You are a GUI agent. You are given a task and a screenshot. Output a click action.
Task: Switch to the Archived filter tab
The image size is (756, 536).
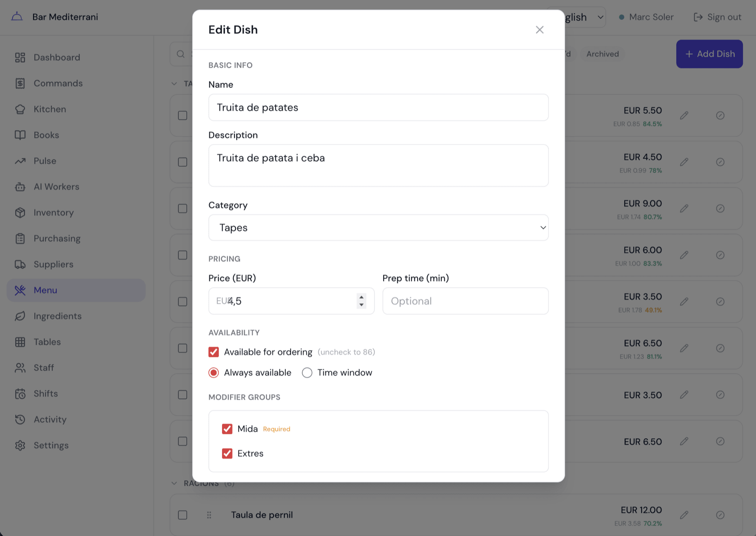(602, 54)
